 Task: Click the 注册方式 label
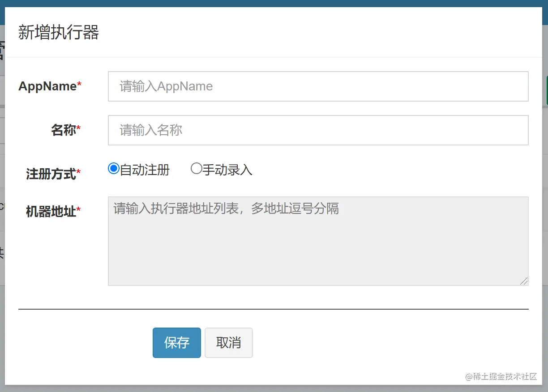tap(53, 174)
